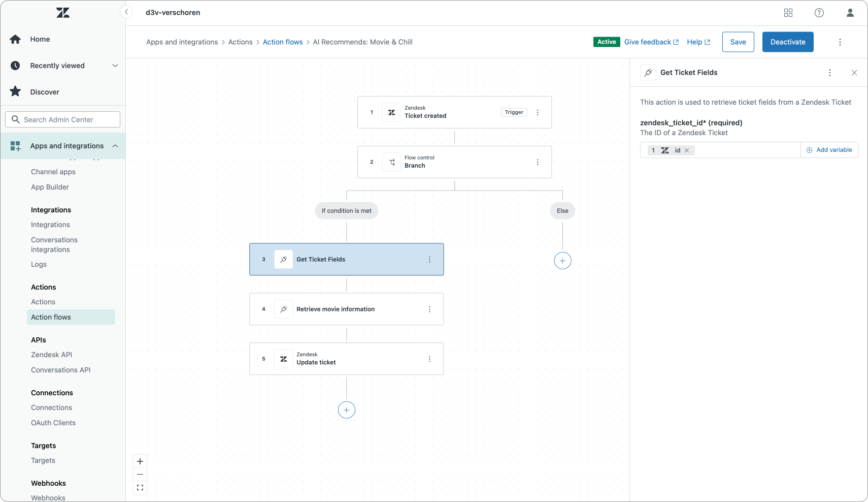Open Zendesk API
Screen dimensions: 868x502
pos(51,355)
